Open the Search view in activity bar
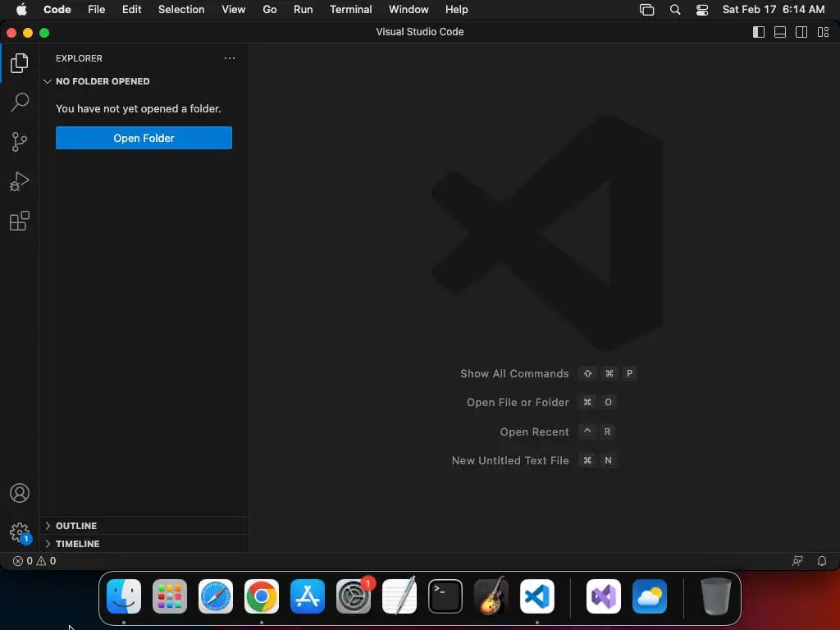840x630 pixels. click(x=20, y=102)
